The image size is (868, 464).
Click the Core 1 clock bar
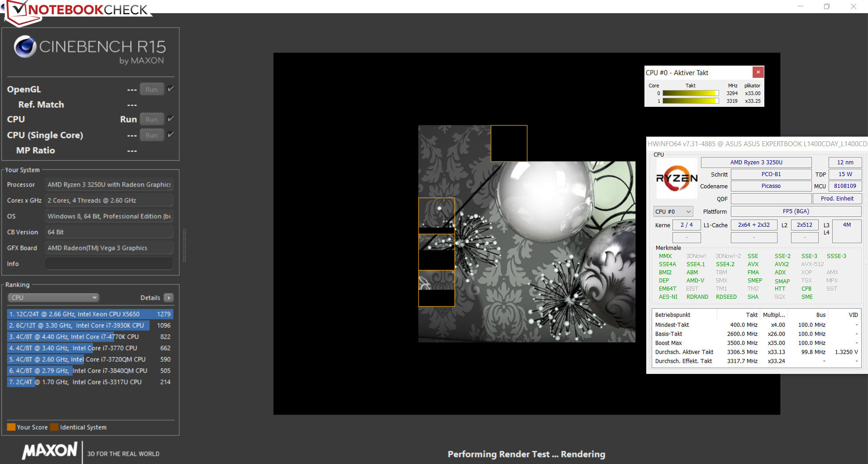point(691,101)
